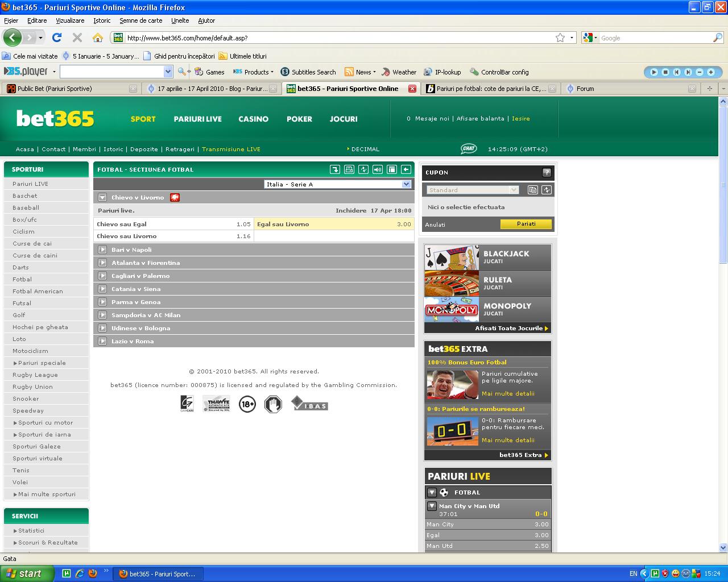Bookmark this page with the star icon
Screen dimensions: 728x582
560,38
